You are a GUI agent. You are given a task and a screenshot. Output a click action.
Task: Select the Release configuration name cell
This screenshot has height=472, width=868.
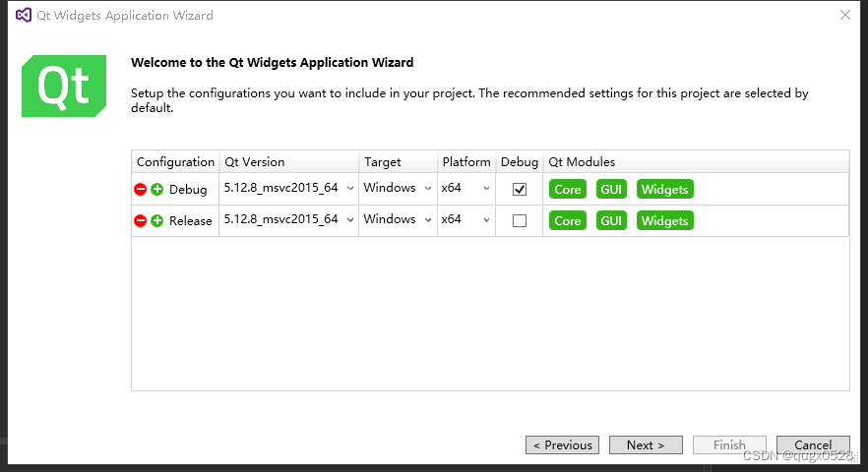191,221
